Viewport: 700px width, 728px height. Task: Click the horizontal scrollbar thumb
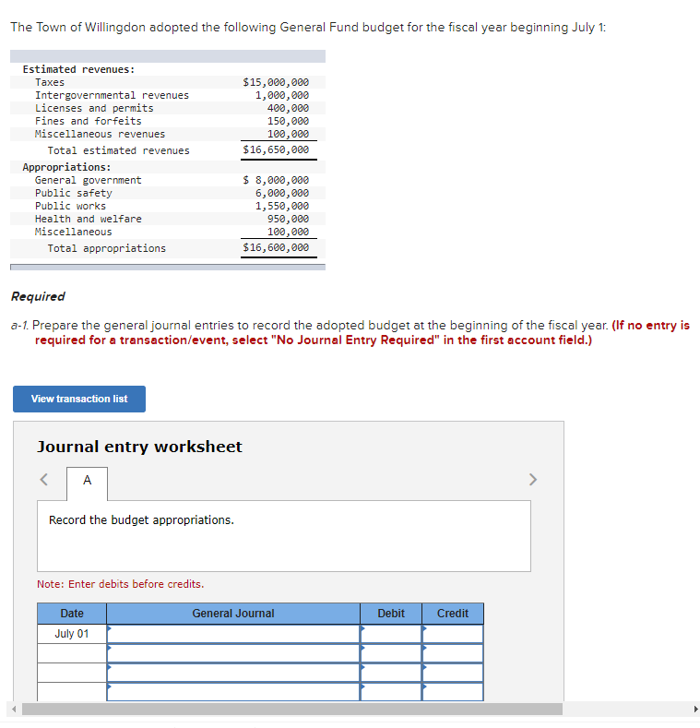(292, 709)
